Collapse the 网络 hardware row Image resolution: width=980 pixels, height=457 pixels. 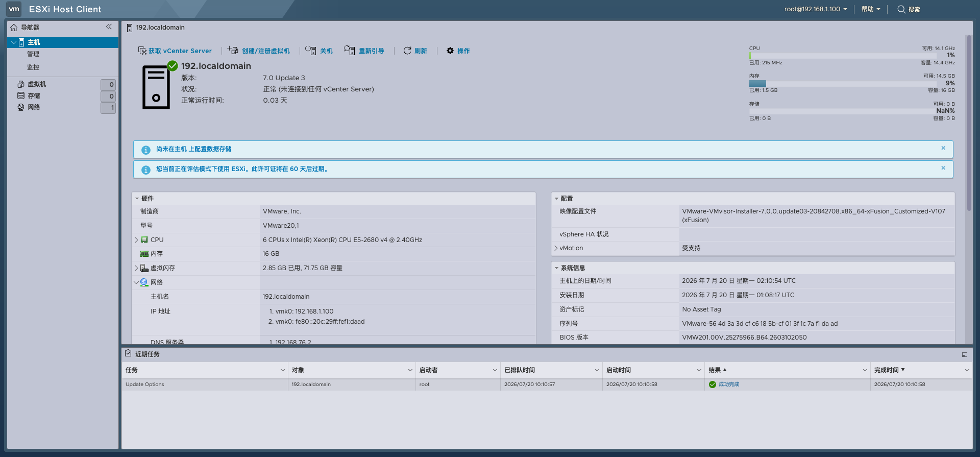pyautogui.click(x=136, y=282)
